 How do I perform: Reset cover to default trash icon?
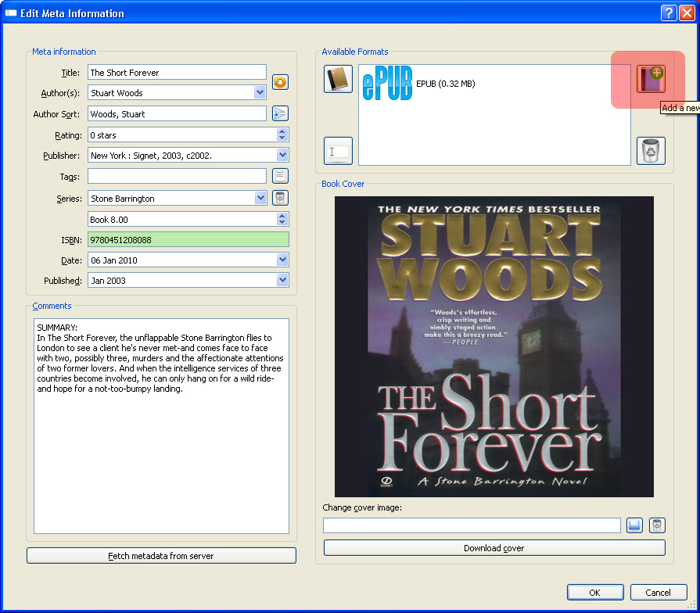click(657, 525)
